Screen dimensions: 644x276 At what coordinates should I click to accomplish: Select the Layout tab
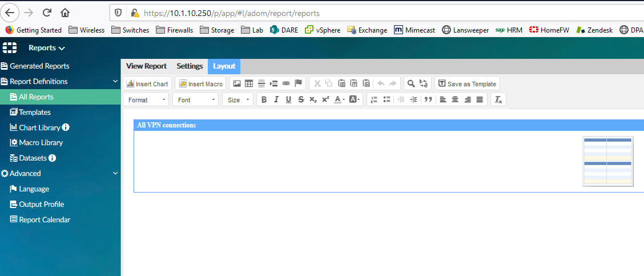tap(224, 66)
